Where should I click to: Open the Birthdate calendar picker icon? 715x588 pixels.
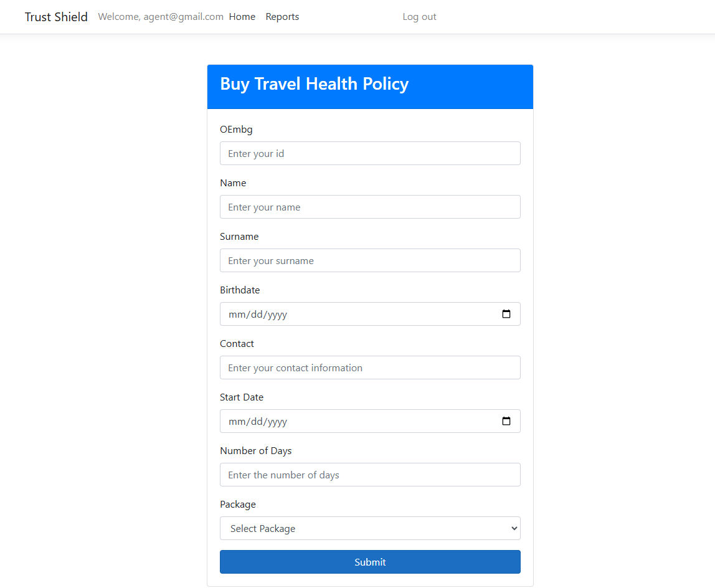point(506,315)
